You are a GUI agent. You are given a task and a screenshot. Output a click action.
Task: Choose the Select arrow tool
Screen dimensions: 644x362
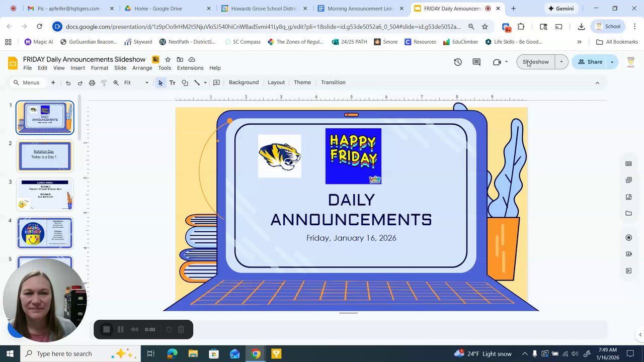click(x=160, y=82)
